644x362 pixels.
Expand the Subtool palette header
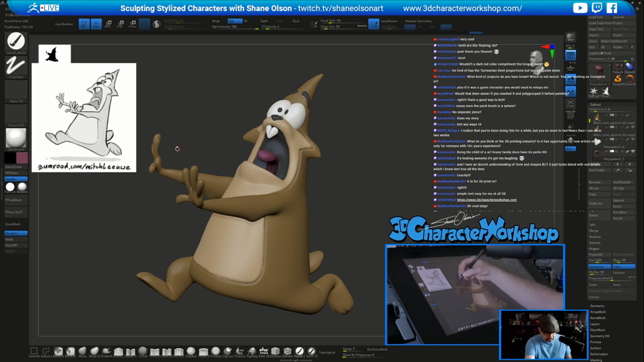[595, 105]
